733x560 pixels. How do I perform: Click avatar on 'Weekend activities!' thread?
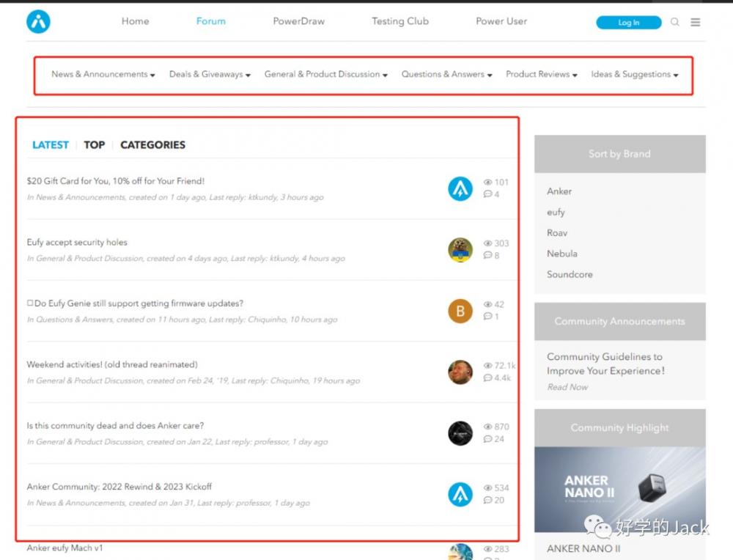click(460, 372)
